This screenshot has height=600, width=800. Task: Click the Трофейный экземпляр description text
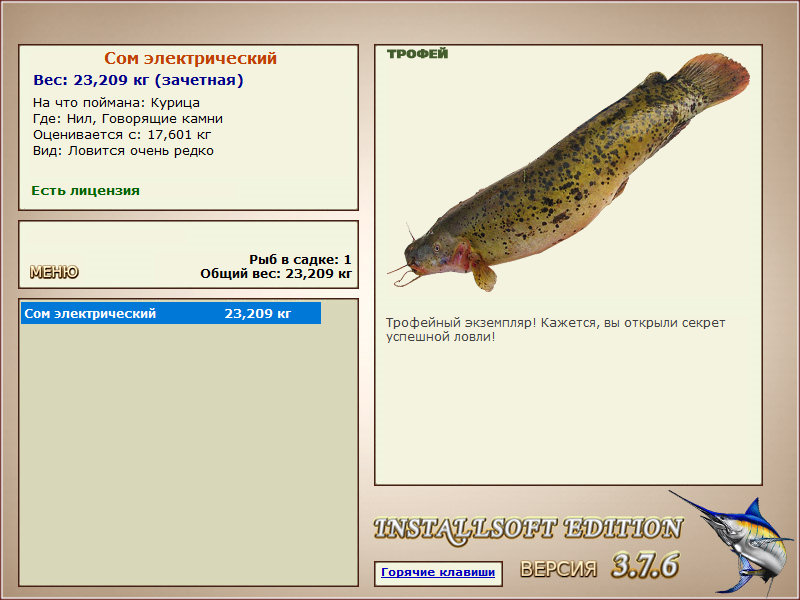click(x=555, y=330)
